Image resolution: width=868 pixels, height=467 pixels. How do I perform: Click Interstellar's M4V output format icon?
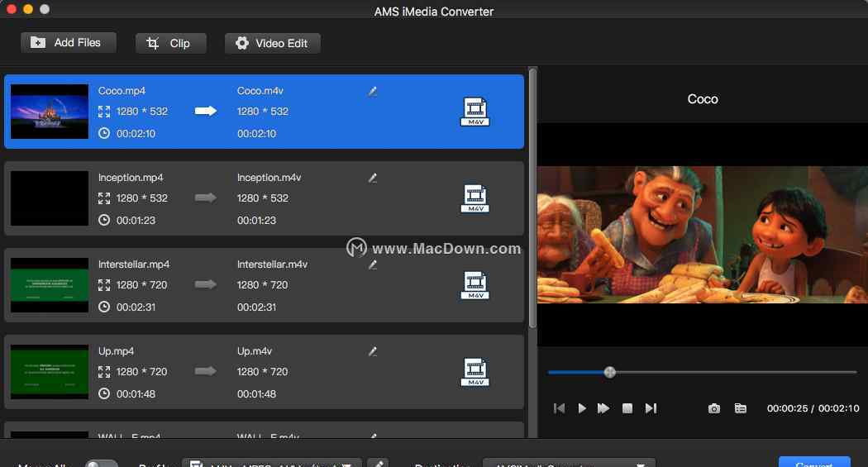point(475,285)
